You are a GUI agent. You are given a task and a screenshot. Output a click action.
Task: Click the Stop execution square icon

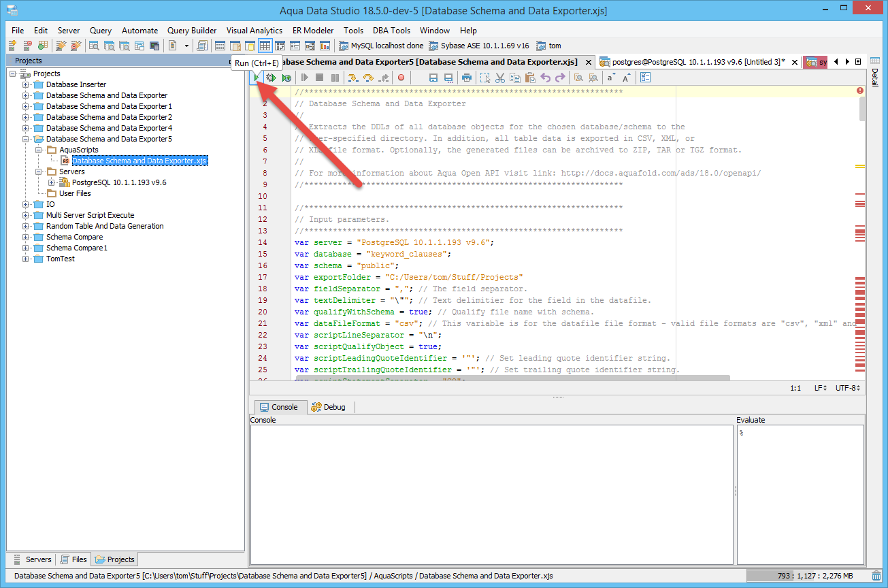click(x=319, y=78)
